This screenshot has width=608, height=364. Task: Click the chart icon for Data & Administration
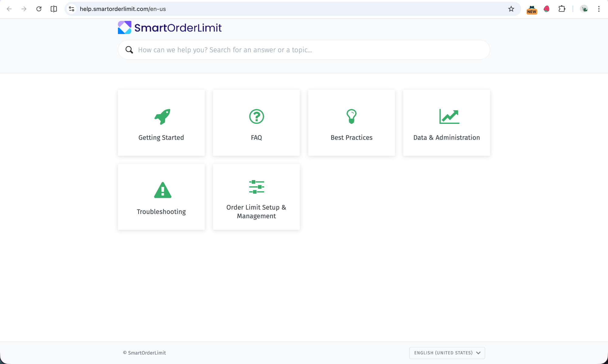(x=449, y=117)
